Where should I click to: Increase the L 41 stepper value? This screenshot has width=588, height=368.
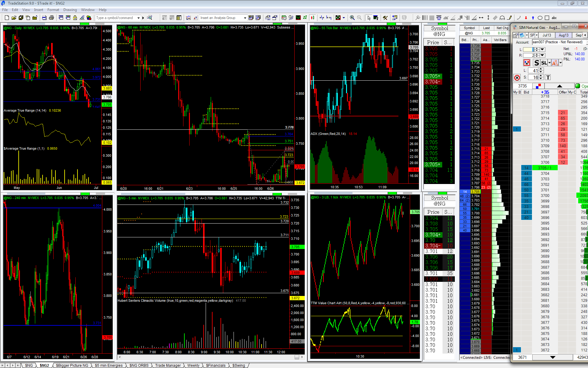[x=541, y=69]
